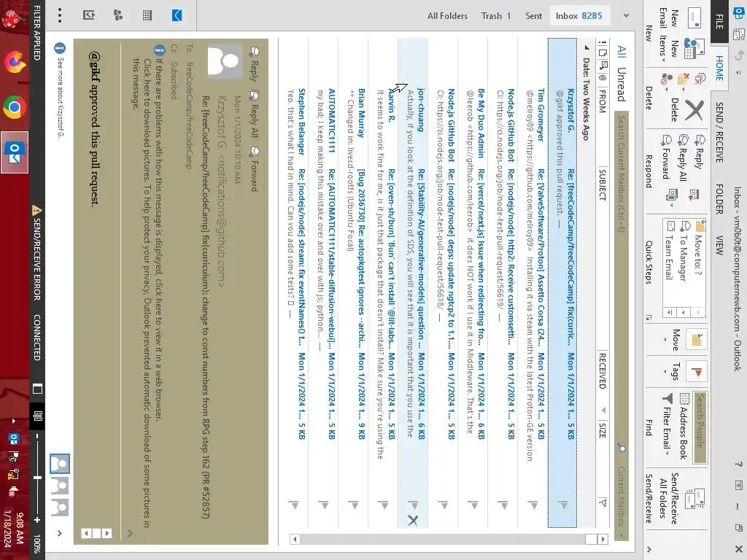Open more navigation options (three dots)
Image resolution: width=747 pixels, height=560 pixels.
click(x=60, y=15)
